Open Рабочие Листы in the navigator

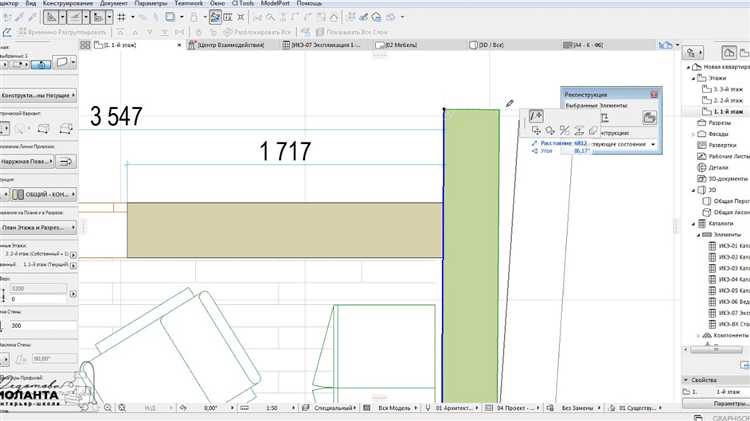tap(723, 156)
